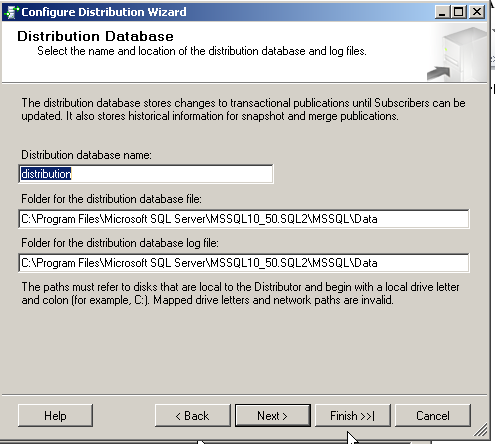
Task: Click the Distribution Database heading
Action: (x=95, y=36)
